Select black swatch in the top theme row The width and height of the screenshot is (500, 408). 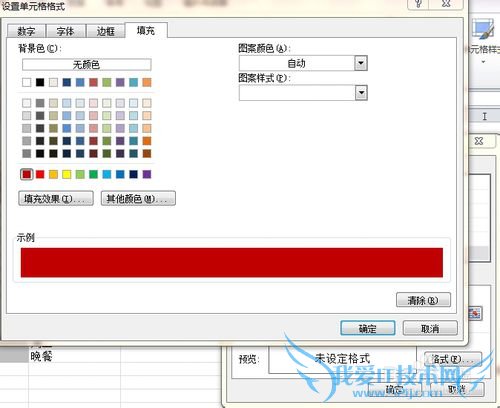[40, 82]
